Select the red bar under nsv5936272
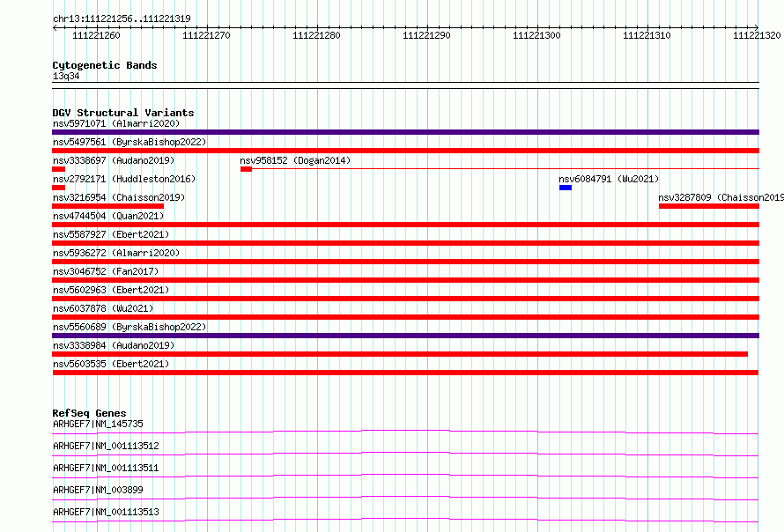 point(405,262)
